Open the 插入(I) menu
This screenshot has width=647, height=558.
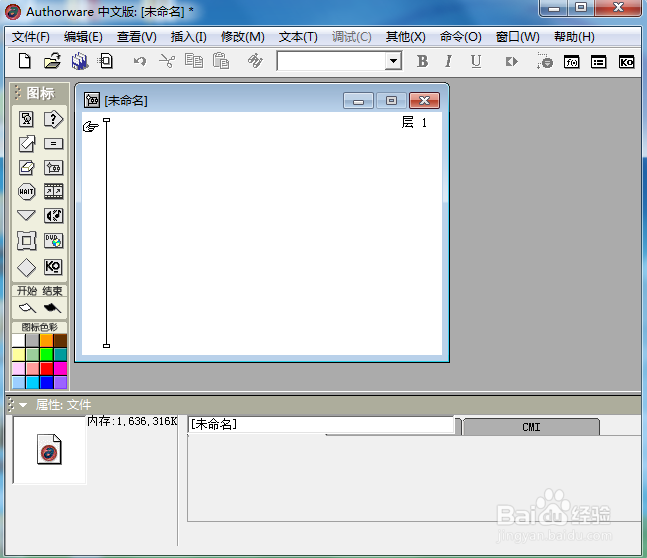189,37
